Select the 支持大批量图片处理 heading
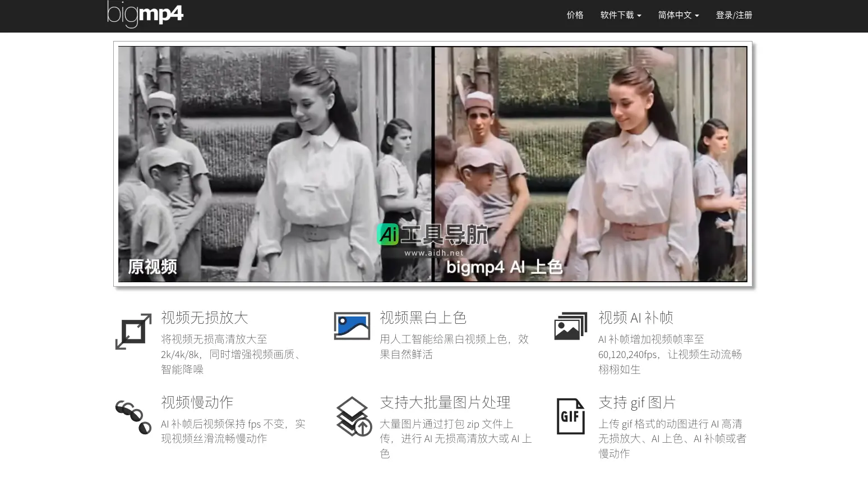868x482 pixels. tap(445, 402)
